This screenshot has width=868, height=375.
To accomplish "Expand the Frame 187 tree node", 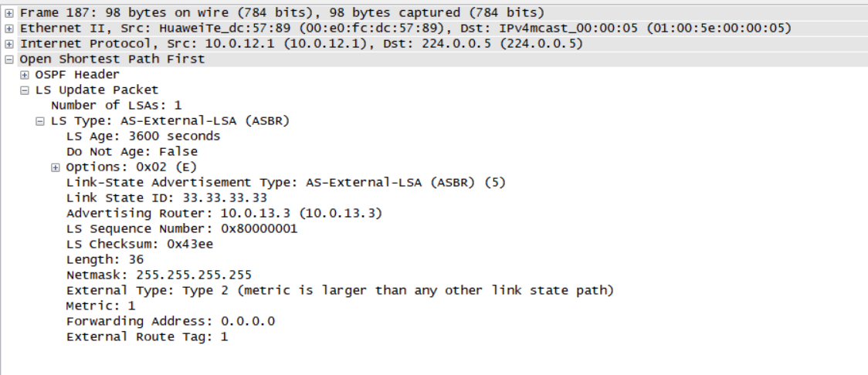I will pyautogui.click(x=9, y=13).
